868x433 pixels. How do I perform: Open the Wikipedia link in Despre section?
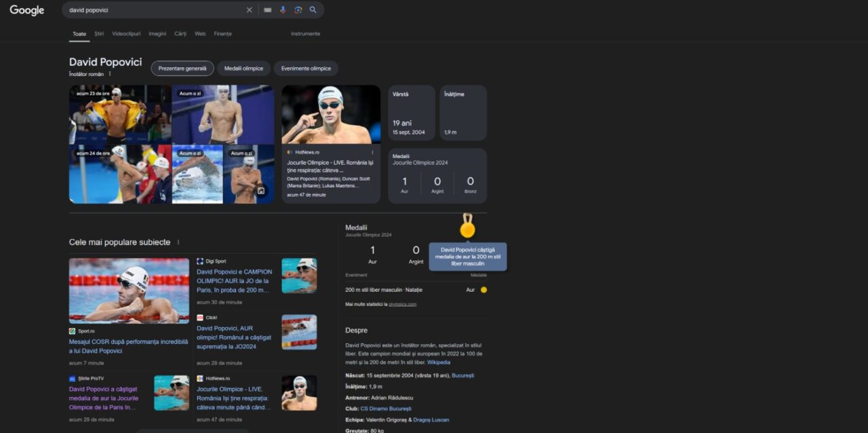click(438, 362)
